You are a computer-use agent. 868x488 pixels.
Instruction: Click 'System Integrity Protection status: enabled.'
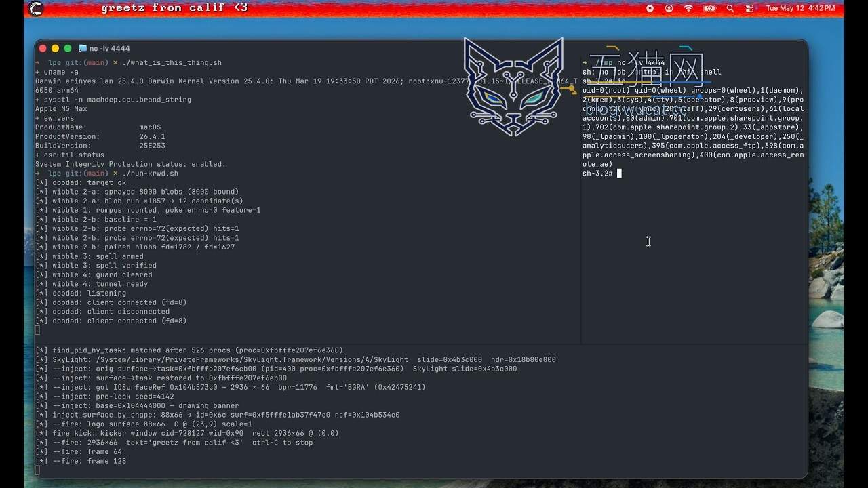pos(131,164)
